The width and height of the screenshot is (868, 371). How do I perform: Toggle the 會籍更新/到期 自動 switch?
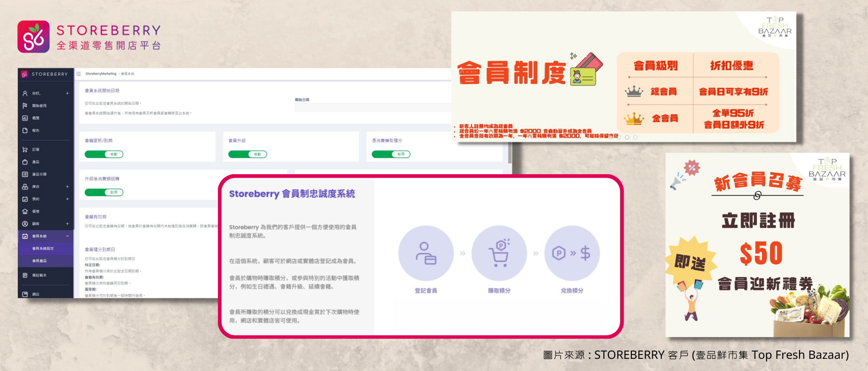tap(104, 154)
